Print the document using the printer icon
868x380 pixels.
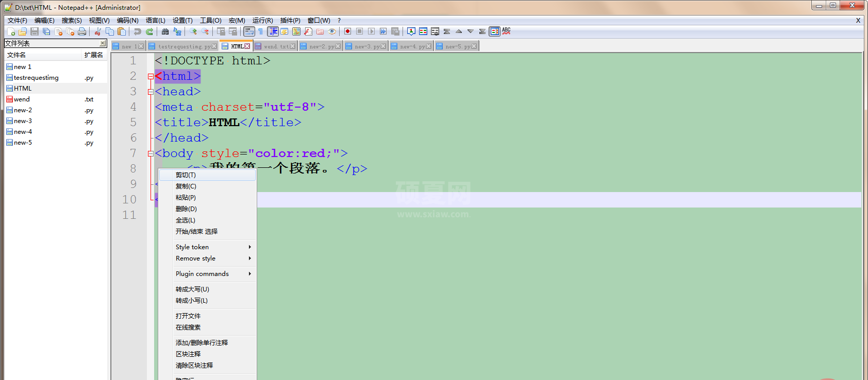tap(82, 31)
